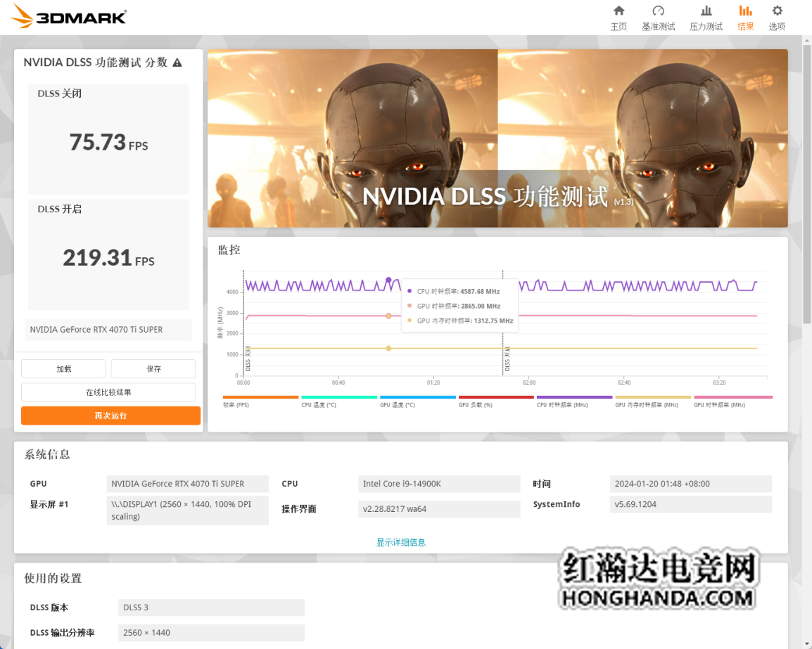Toggle the GPU 负载 (%) legend series
812x649 pixels.
(496, 401)
